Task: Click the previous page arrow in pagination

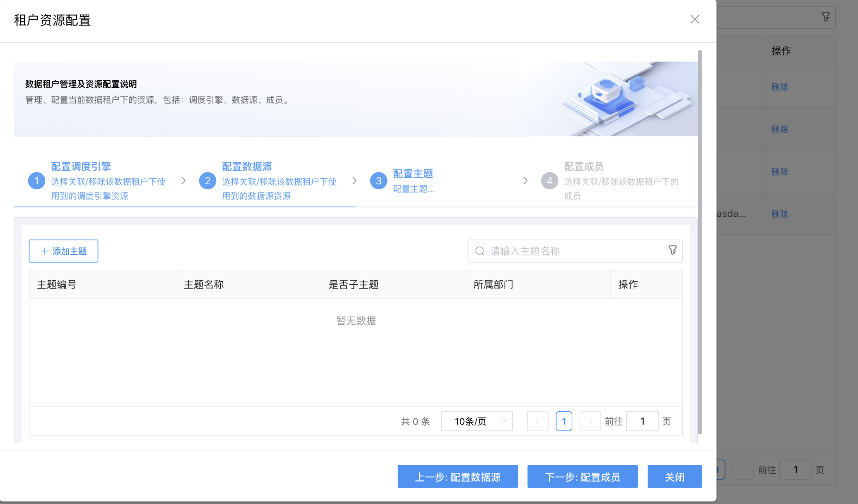Action: (x=537, y=421)
